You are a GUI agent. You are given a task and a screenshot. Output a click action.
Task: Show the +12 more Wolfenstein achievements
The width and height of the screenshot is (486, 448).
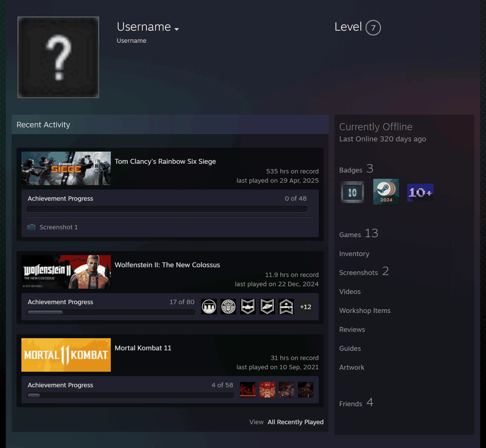(306, 307)
